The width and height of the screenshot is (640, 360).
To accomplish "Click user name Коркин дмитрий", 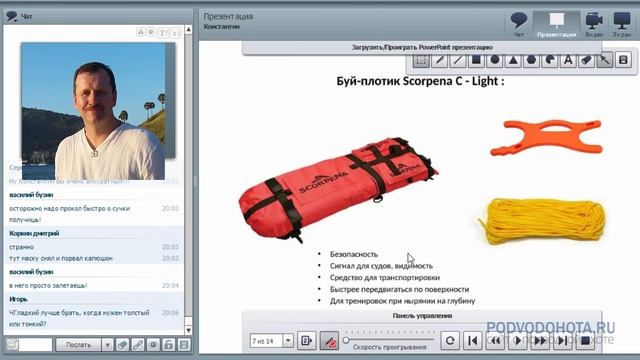I will coord(34,233).
